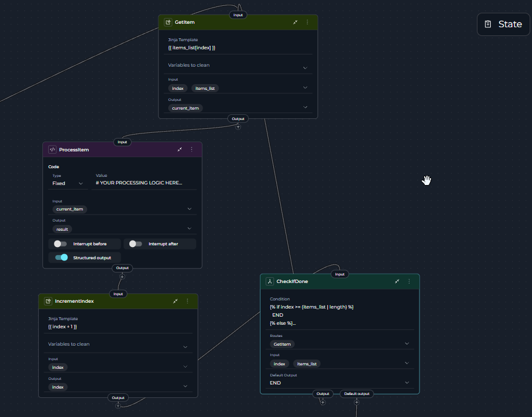Viewport: 532px width, 417px height.
Task: Click the Default output port on CheckIfDone
Action: 356,394
